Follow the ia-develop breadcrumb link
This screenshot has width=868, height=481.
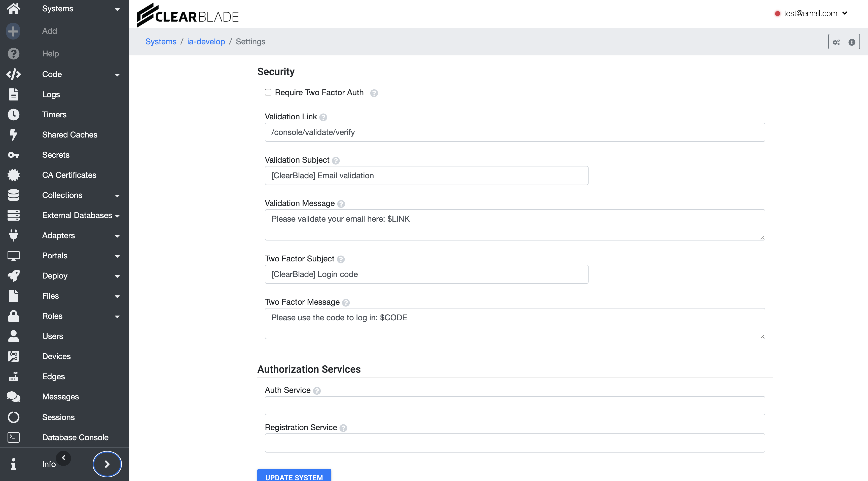tap(206, 42)
